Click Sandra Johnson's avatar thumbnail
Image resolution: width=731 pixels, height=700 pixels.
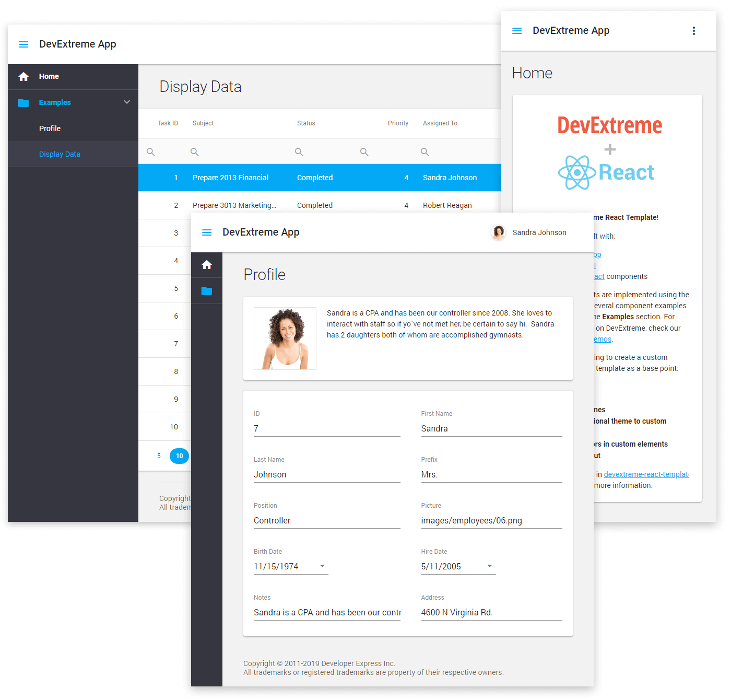499,232
